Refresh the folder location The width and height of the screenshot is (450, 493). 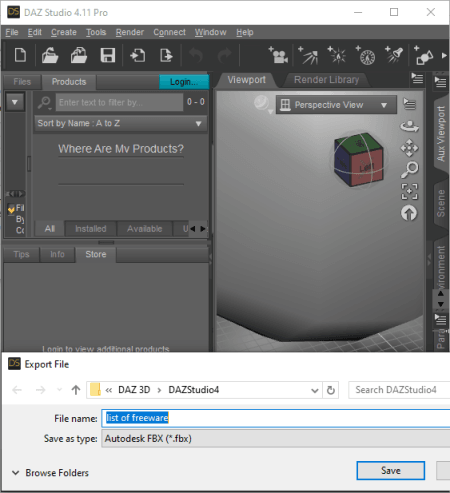(x=331, y=390)
